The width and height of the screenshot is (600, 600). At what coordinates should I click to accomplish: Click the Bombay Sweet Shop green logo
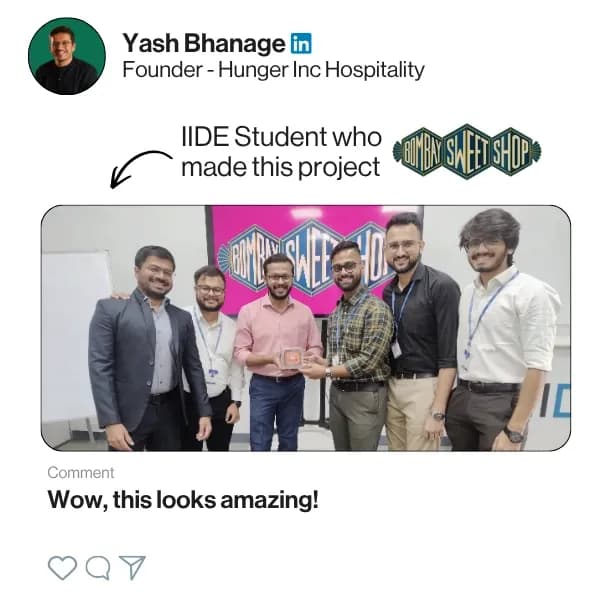point(467,152)
